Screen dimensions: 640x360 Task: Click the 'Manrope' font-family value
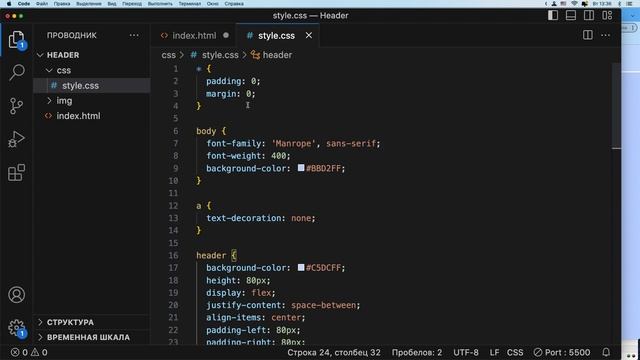pos(293,143)
